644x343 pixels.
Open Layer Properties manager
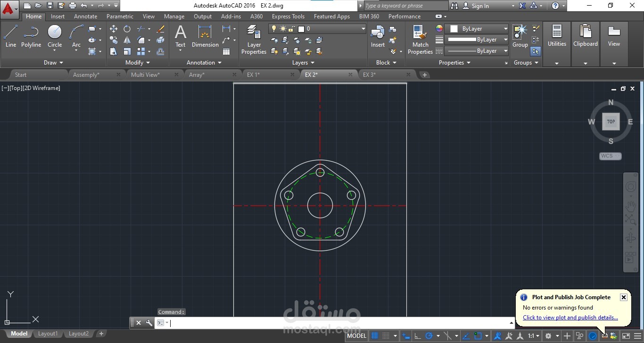[254, 40]
